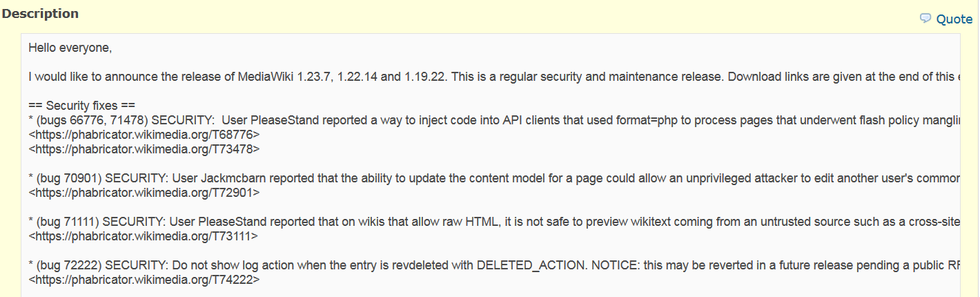
Task: Click the 'Hello everyone,' greeting line
Action: [70, 48]
